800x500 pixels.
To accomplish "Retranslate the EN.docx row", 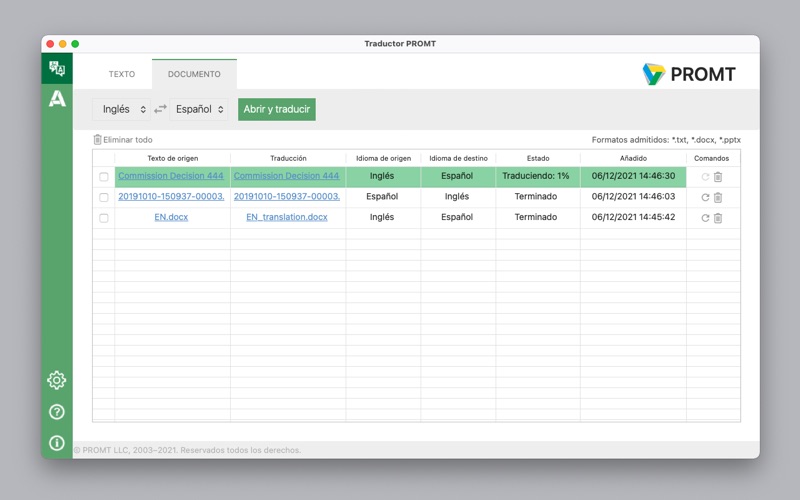I will coord(705,218).
